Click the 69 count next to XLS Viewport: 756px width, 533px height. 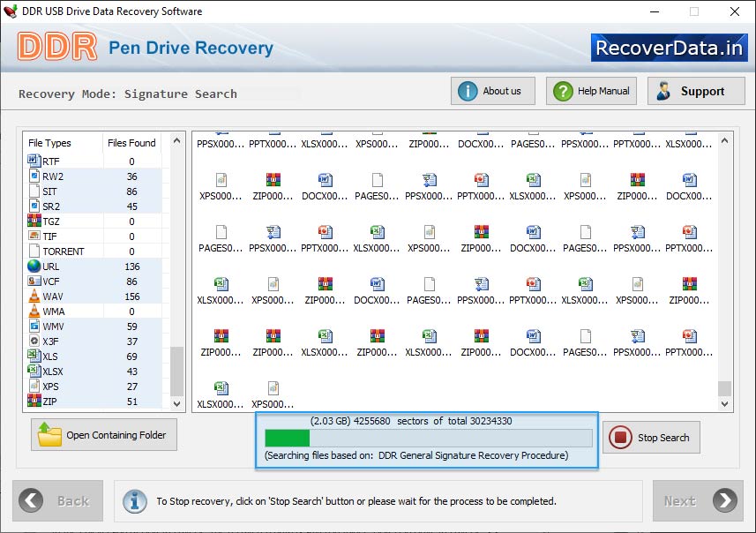click(x=132, y=357)
